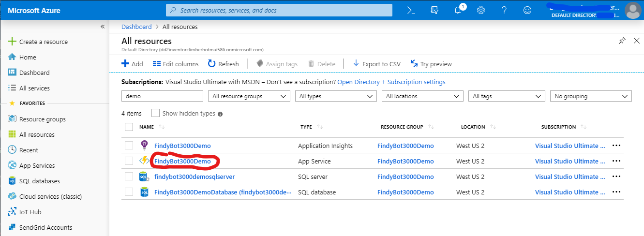The height and width of the screenshot is (236, 644).
Task: Open IoT Hub in the sidebar
Action: (30, 212)
